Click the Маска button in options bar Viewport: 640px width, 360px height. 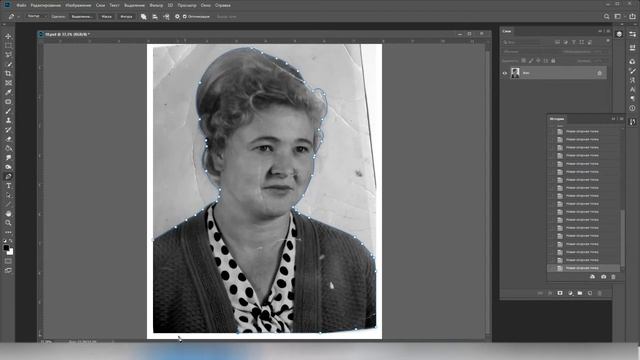tap(107, 17)
